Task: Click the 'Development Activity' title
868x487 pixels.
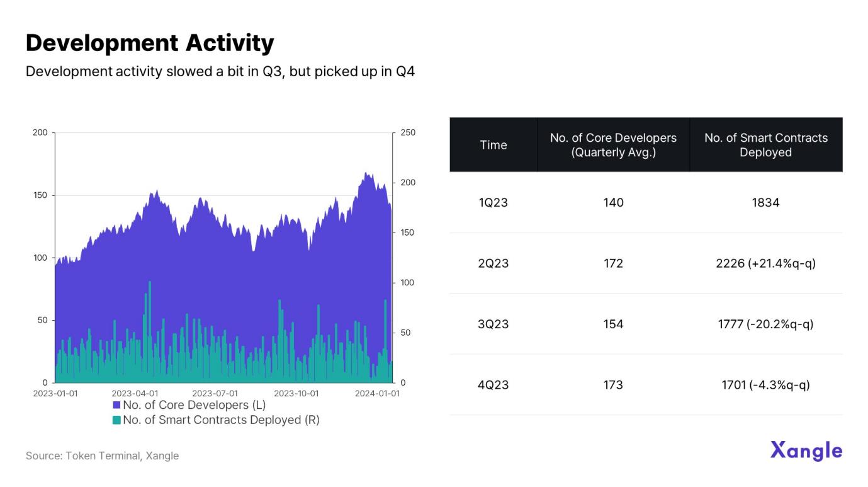Action: (150, 43)
